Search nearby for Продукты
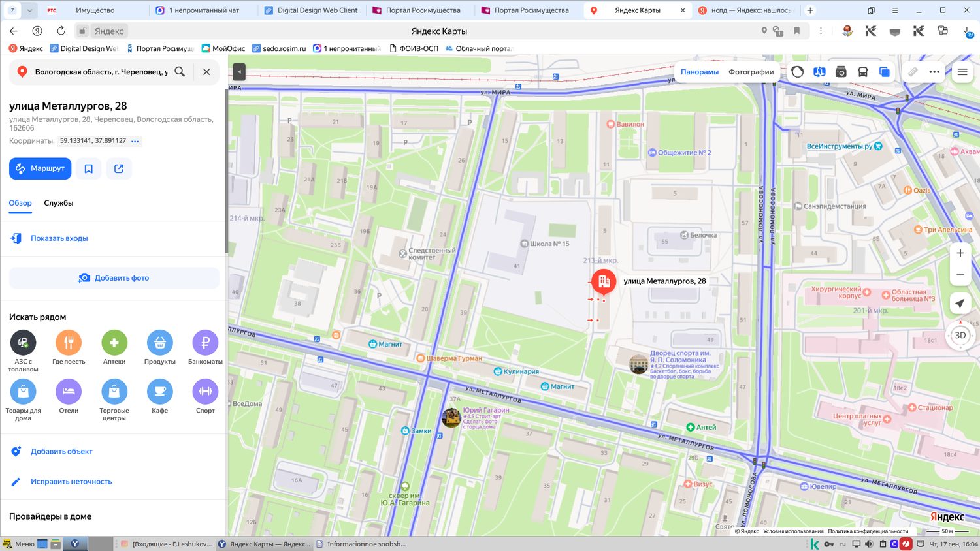This screenshot has width=980, height=551. click(x=160, y=348)
